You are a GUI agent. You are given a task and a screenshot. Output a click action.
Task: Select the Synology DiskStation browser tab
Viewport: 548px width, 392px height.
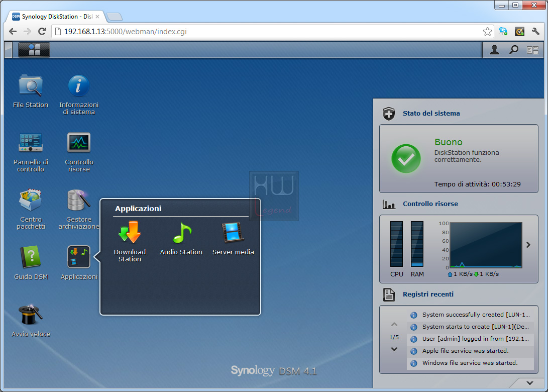(56, 17)
